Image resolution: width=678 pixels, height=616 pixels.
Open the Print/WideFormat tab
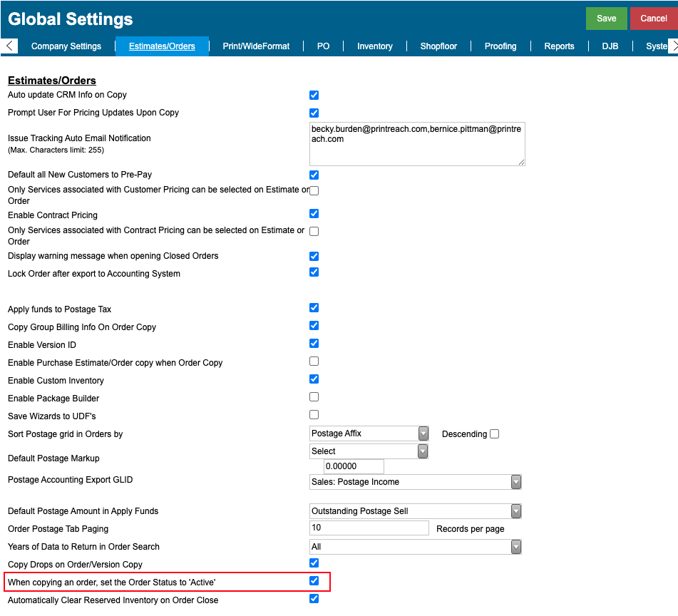coord(256,46)
